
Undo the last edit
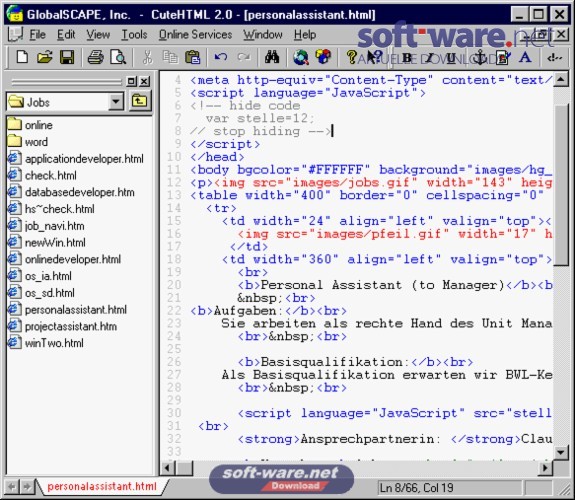click(221, 57)
